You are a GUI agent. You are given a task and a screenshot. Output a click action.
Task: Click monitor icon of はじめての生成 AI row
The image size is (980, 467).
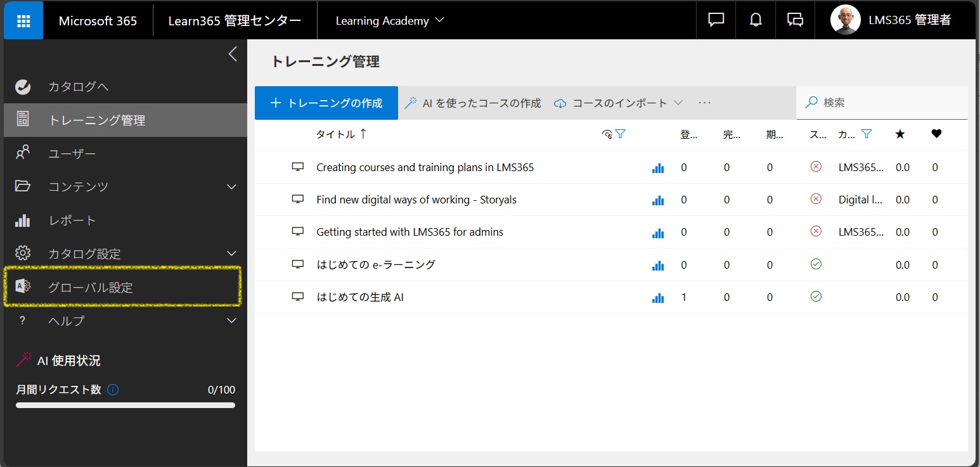tap(298, 297)
